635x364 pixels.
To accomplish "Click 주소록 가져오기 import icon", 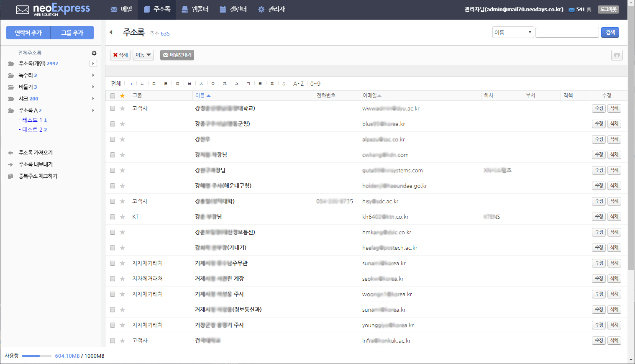I will [x=11, y=153].
